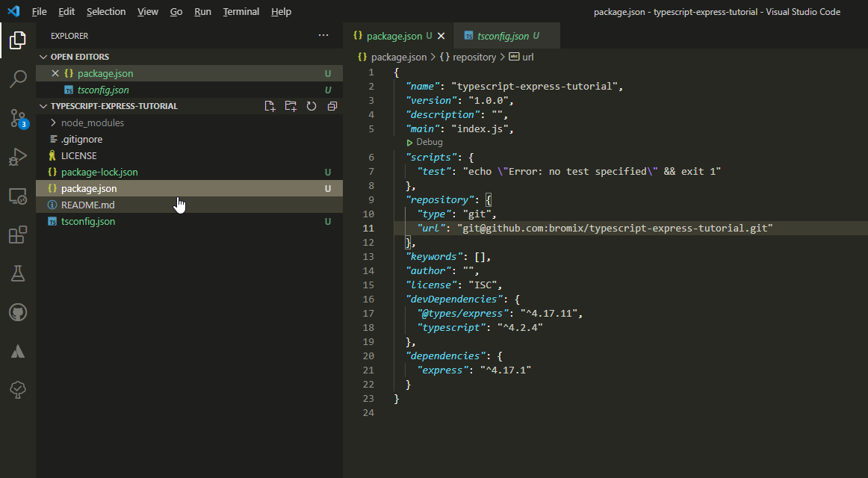This screenshot has width=868, height=478.
Task: Open the Search view icon
Action: tap(18, 78)
